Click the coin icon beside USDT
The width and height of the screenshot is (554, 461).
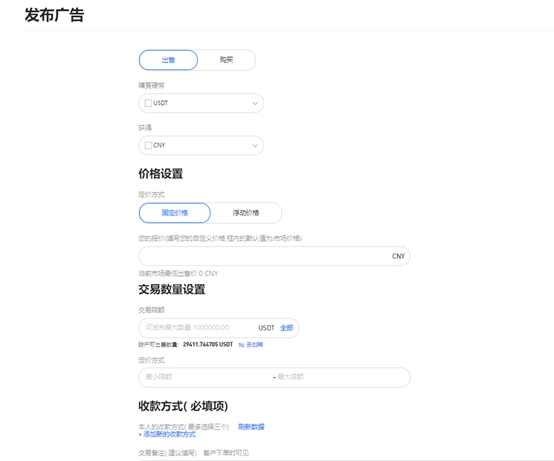point(148,103)
